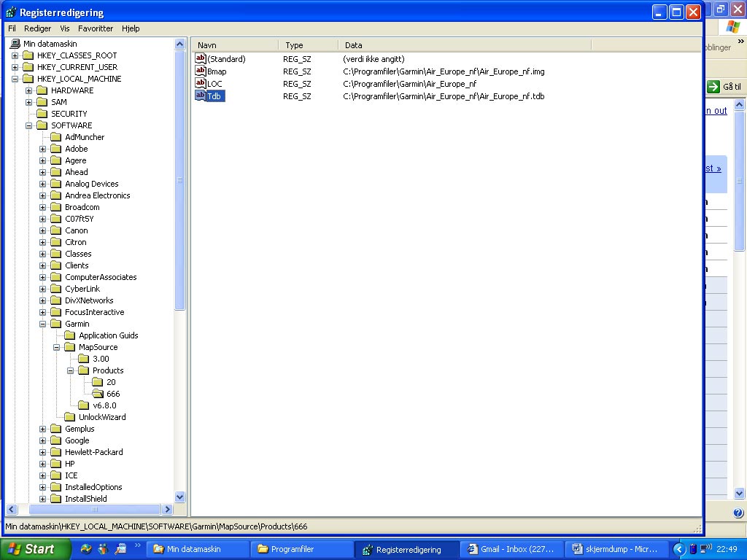747x560 pixels.
Task: Click the Application Guids folder icon
Action: (x=70, y=335)
